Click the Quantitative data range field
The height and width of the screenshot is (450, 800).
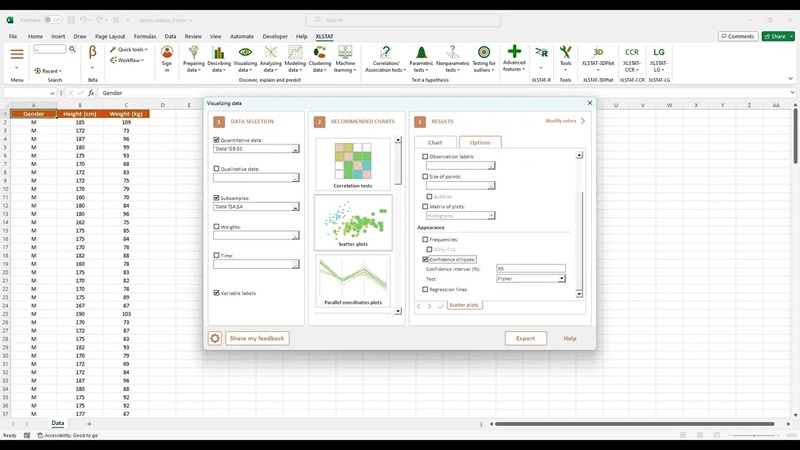pos(256,149)
